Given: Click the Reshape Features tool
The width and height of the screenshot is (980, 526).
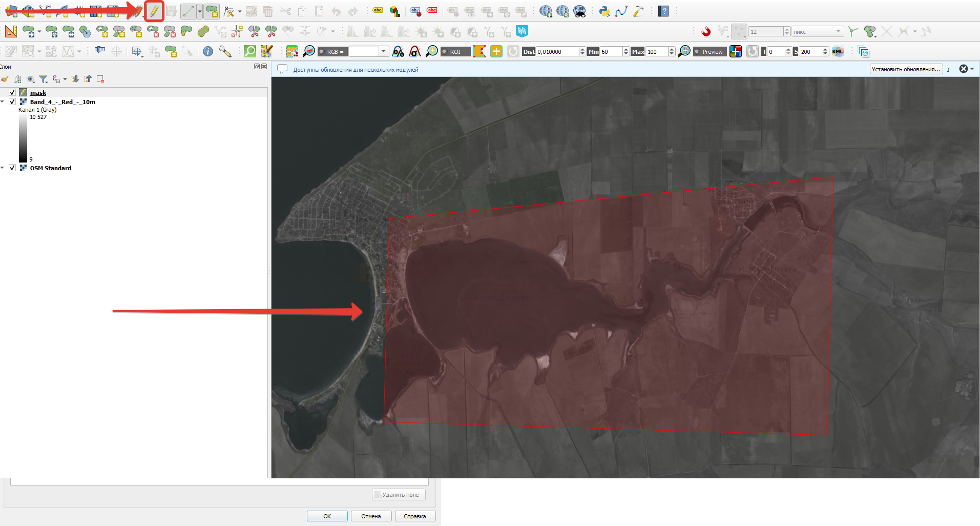Looking at the screenshot, I should point(187,31).
